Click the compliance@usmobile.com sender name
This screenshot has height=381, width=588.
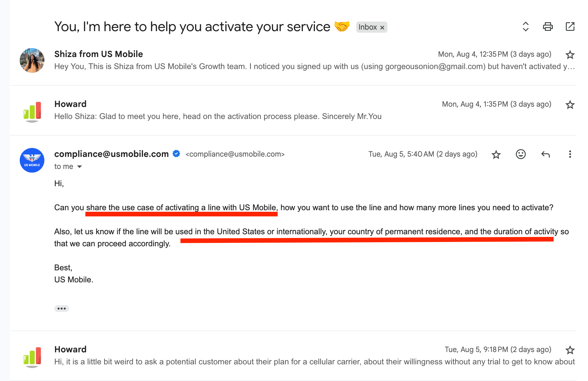pos(111,154)
